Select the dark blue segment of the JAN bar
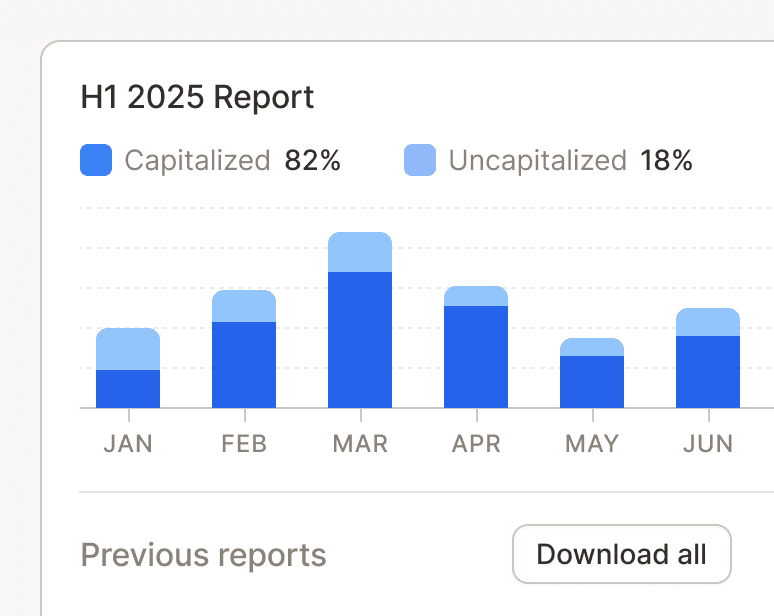Screen dimensions: 774x616 point(128,389)
